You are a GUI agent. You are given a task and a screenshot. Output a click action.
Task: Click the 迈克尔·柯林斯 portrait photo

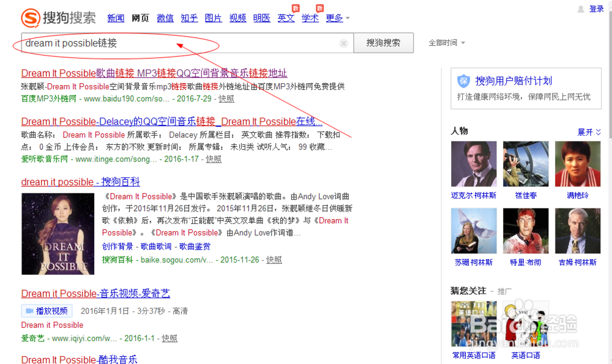point(473,164)
